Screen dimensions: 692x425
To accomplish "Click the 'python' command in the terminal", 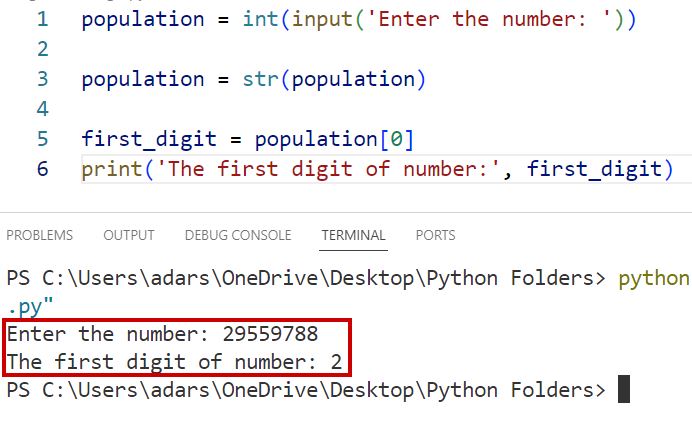I will pos(654,279).
